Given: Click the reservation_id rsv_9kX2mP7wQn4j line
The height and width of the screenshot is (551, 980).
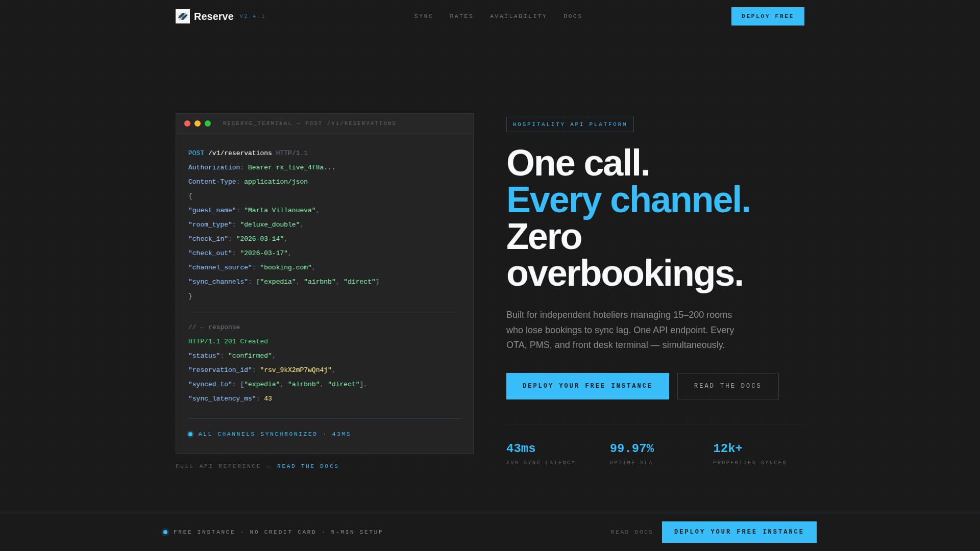Looking at the screenshot, I should (262, 370).
